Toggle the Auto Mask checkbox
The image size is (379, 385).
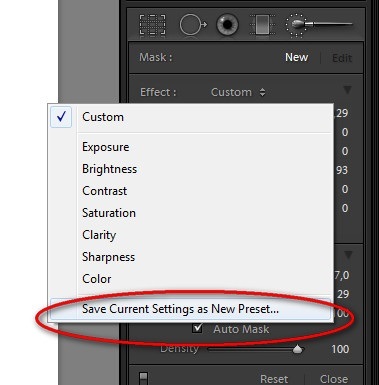pyautogui.click(x=197, y=328)
